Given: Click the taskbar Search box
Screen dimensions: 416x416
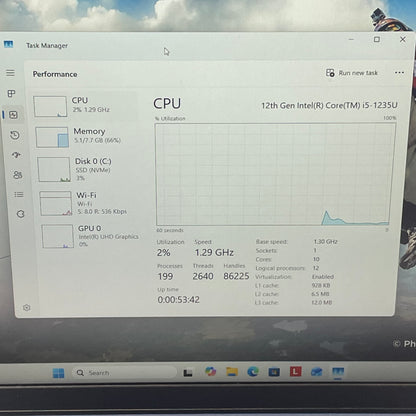Looking at the screenshot, I should pos(124,372).
